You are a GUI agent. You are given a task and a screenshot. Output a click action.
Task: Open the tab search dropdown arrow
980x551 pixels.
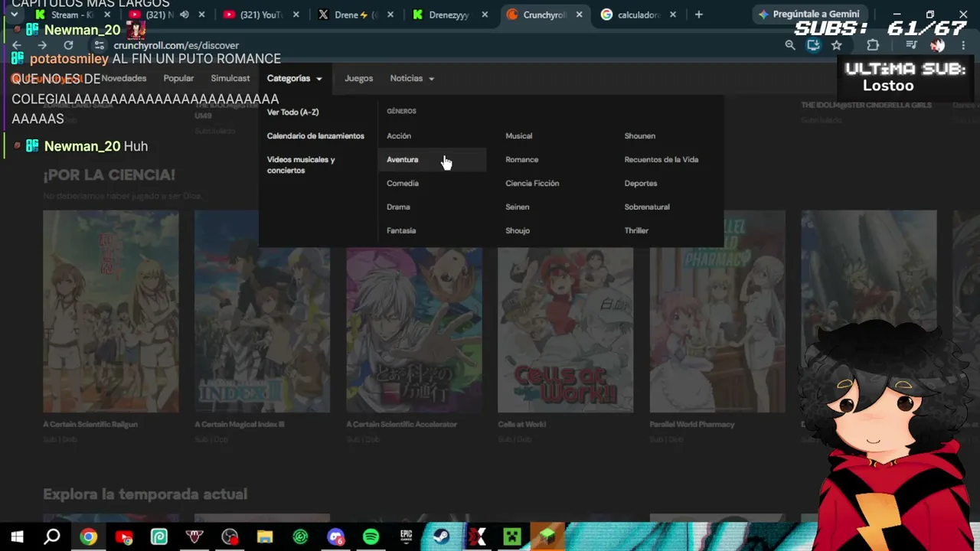[14, 15]
